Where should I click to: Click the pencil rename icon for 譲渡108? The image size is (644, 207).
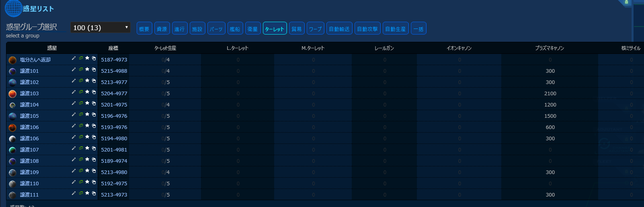click(x=74, y=160)
